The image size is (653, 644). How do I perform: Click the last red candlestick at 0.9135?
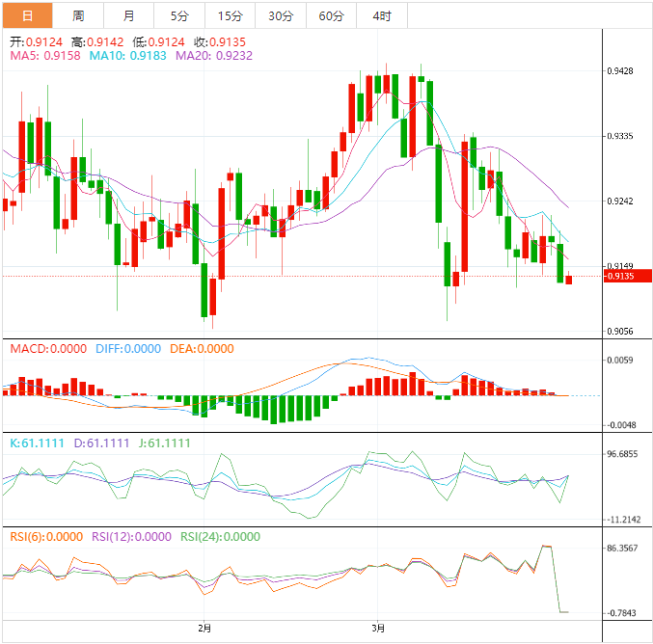pos(568,280)
